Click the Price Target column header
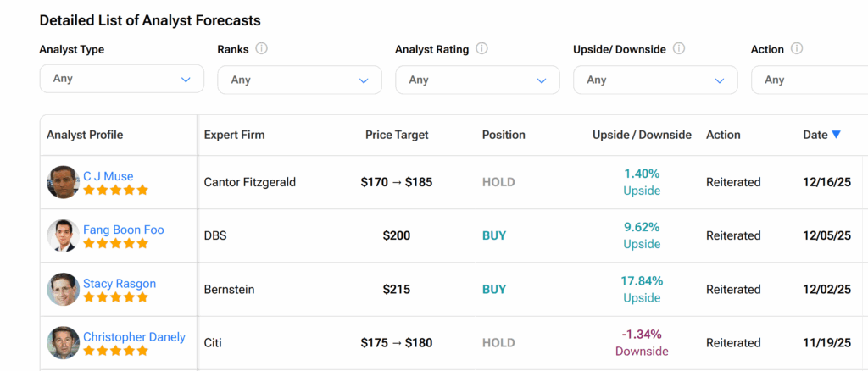 397,135
